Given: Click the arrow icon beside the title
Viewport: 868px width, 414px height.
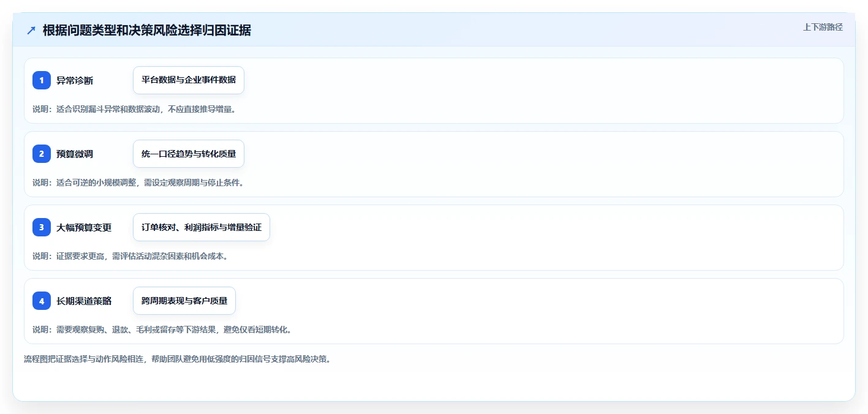Looking at the screenshot, I should click(31, 30).
